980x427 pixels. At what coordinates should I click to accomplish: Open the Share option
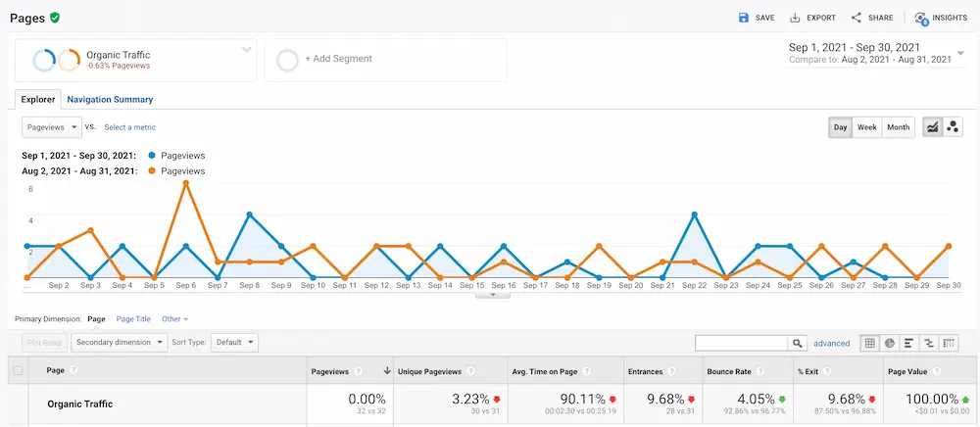tap(857, 18)
